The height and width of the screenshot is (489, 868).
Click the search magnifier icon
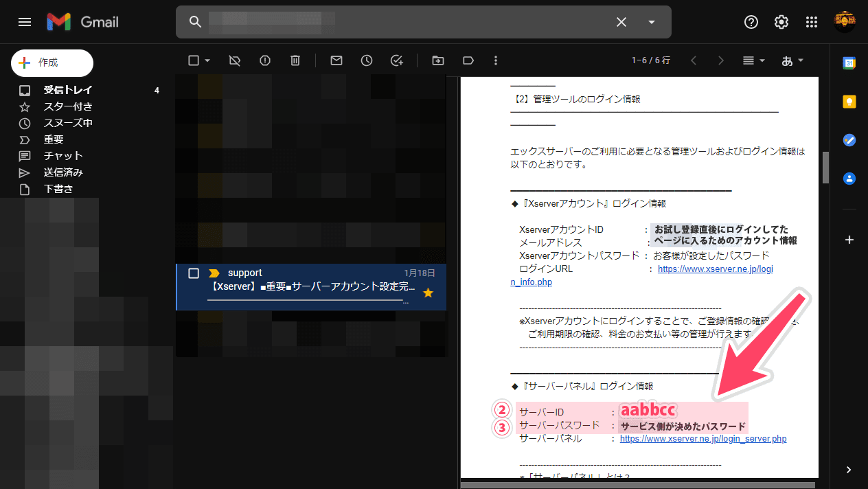click(195, 22)
